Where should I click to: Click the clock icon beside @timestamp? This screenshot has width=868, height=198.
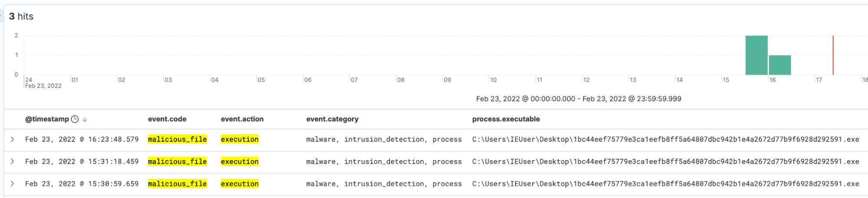[x=75, y=119]
